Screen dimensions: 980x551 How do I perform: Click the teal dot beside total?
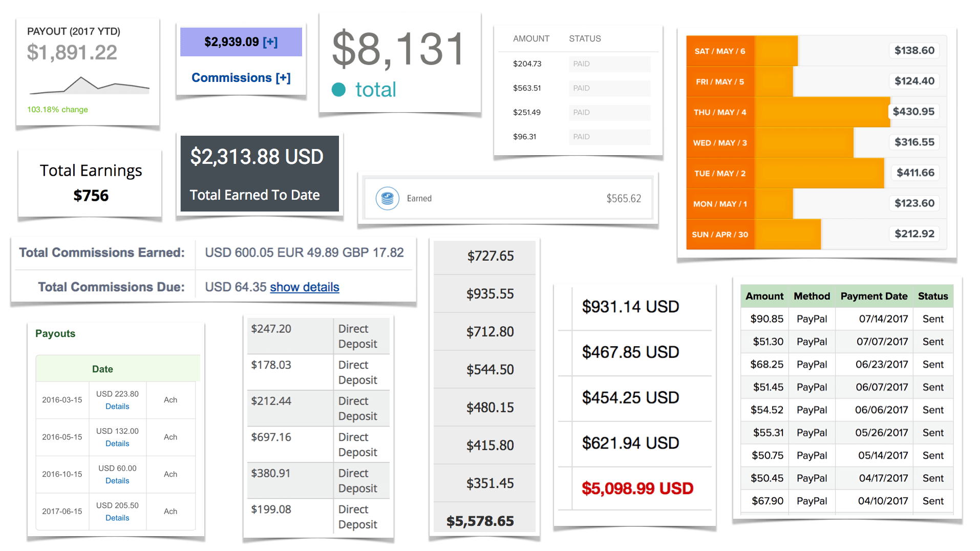click(338, 90)
